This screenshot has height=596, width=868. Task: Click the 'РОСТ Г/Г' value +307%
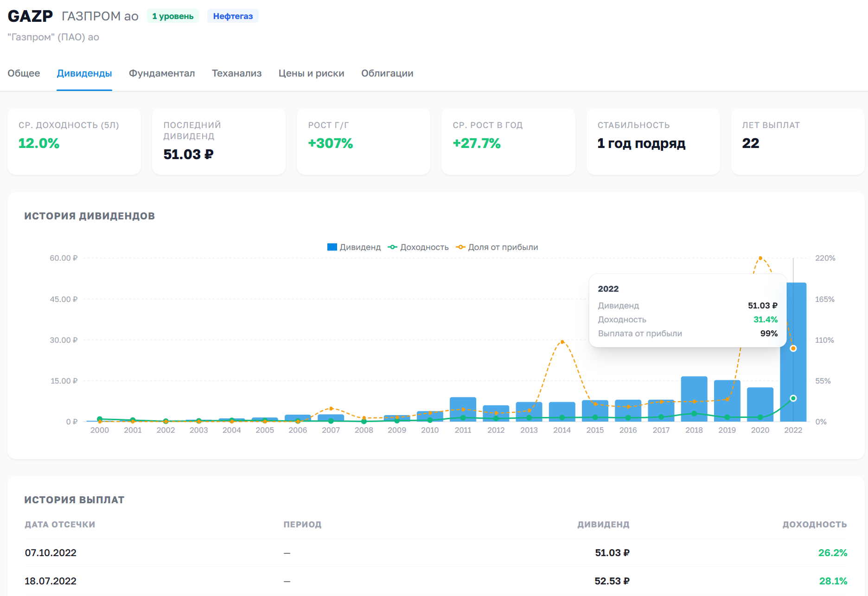click(x=331, y=143)
